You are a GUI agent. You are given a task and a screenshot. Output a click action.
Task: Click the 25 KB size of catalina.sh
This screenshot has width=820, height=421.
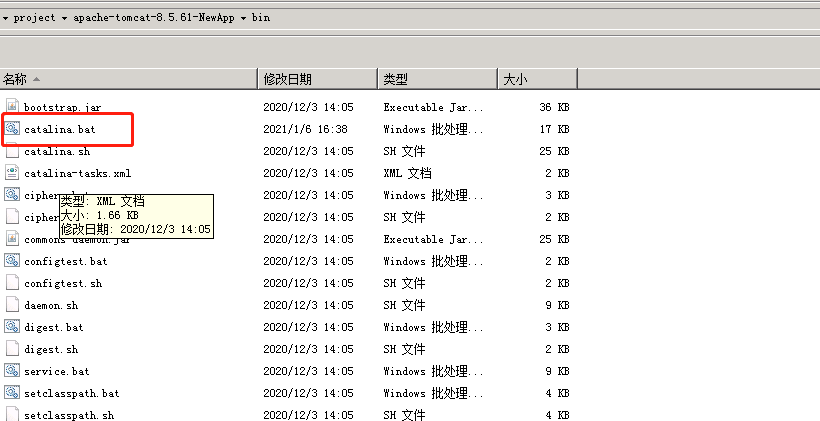click(x=554, y=151)
